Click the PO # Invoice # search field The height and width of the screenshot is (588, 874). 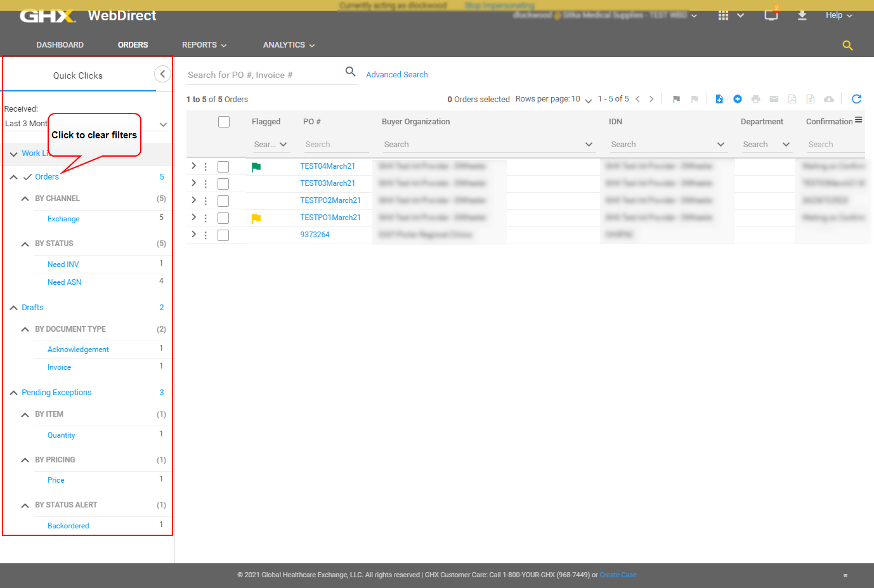click(x=263, y=75)
